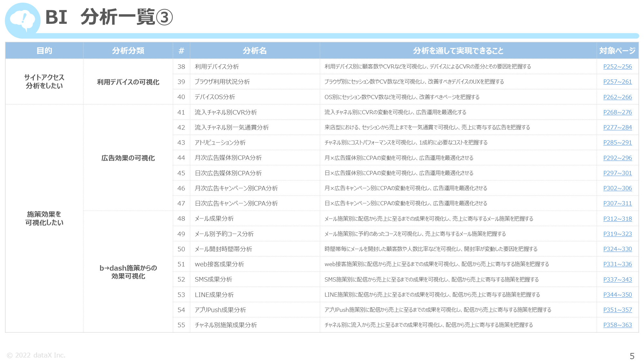Click analysis name SMS成果分析
Image resolution: width=644 pixels, height=362 pixels.
[213, 280]
